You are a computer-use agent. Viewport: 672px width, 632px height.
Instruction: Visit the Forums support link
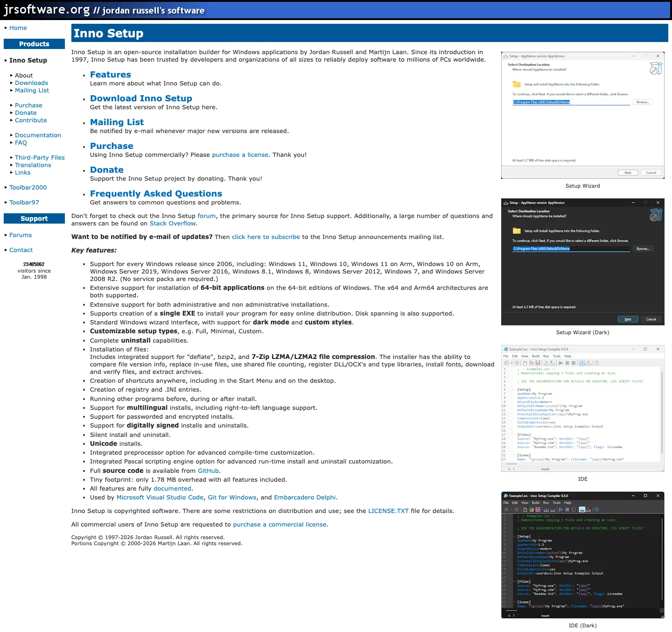[21, 235]
